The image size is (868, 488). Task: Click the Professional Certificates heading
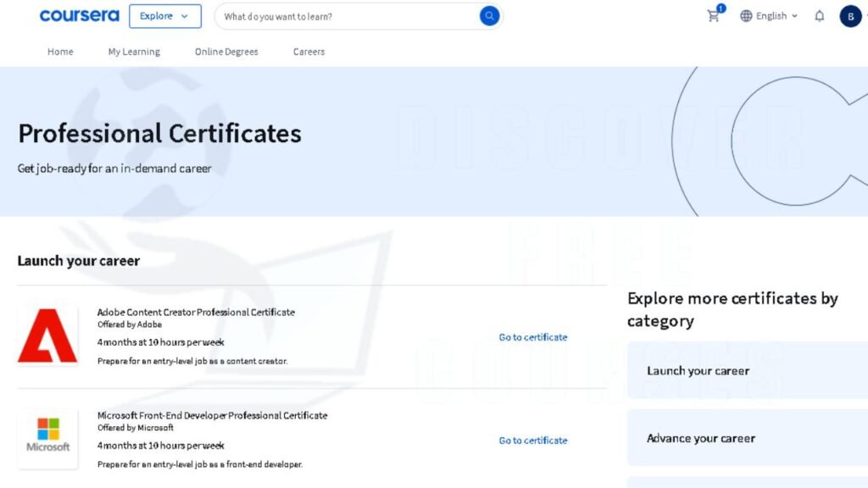pyautogui.click(x=160, y=133)
